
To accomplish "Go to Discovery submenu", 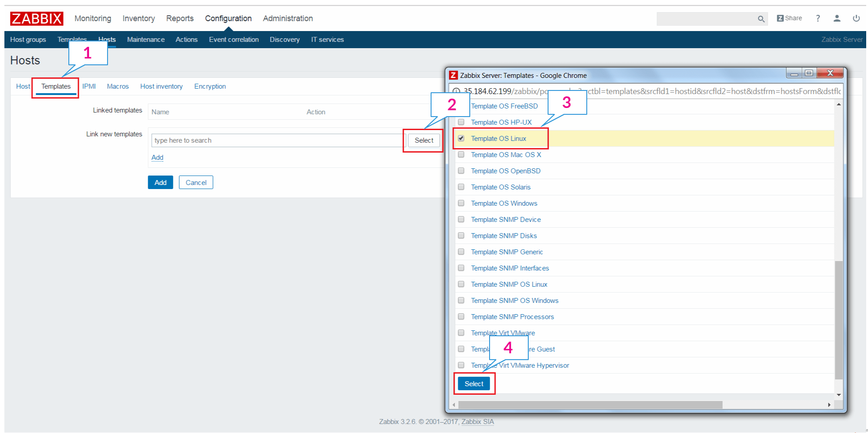I will 285,40.
